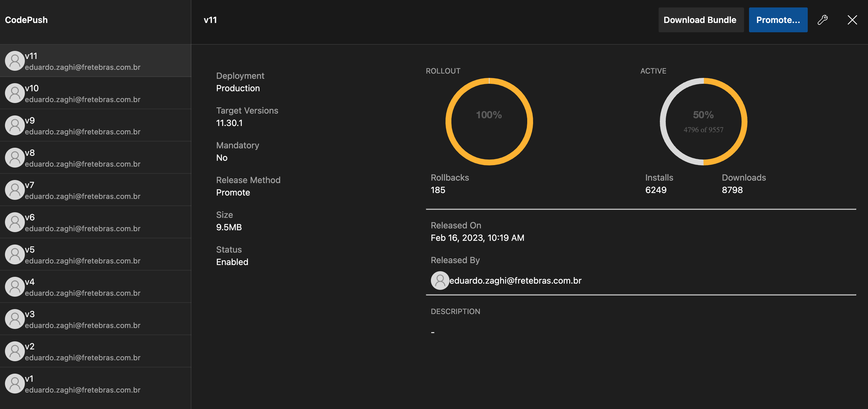Open the v3 release entry
Viewport: 868px width, 409px height.
[x=95, y=319]
